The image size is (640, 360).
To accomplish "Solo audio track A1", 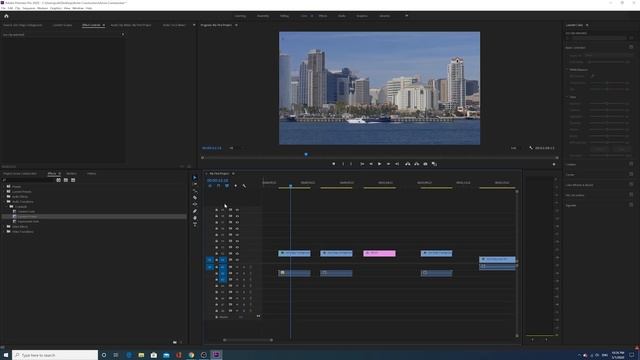I will tap(244, 267).
